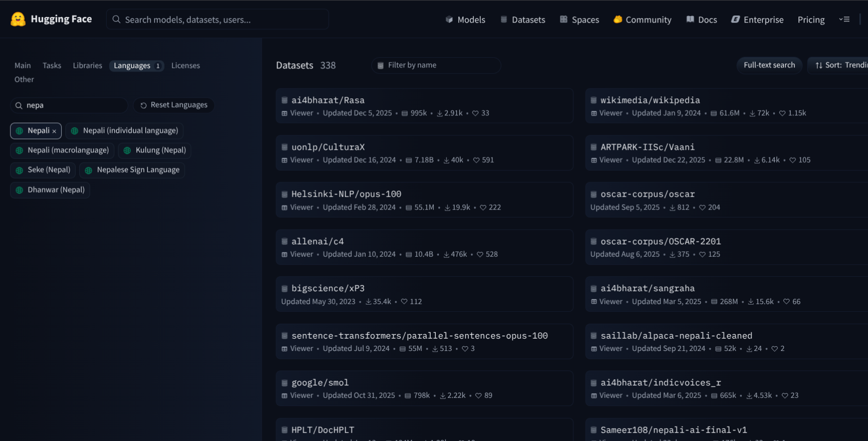Click the globe icon on Nepali tag
Viewport: 868px width, 441px height.
coord(20,131)
